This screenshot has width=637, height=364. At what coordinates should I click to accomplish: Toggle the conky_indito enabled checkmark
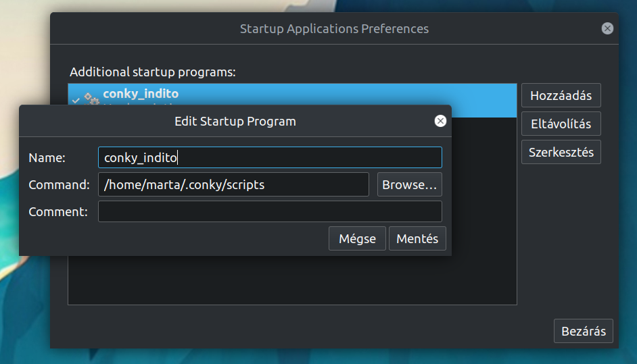(76, 100)
